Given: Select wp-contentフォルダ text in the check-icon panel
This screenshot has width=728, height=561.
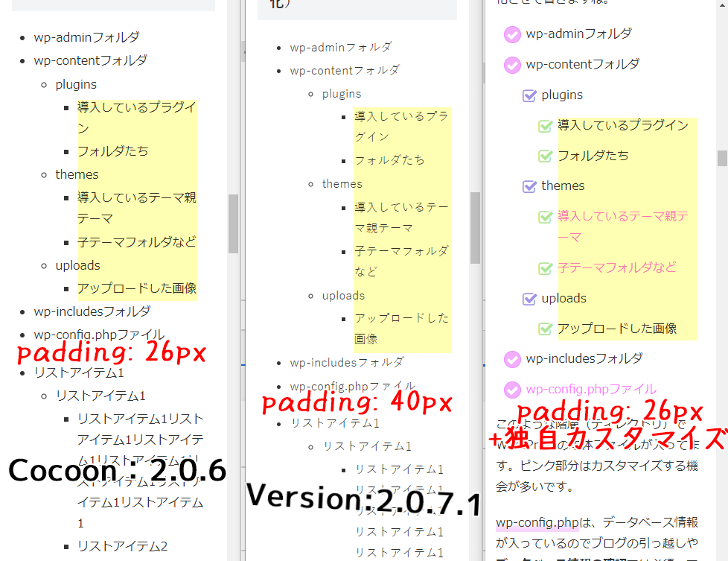Looking at the screenshot, I should tap(583, 64).
